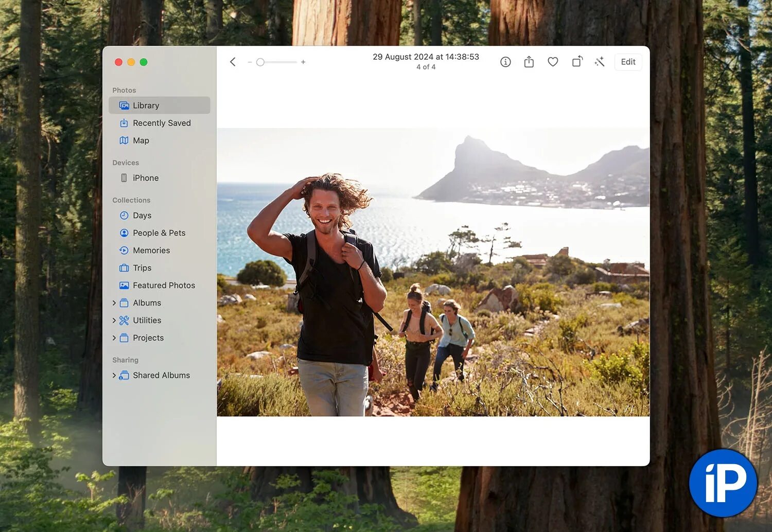Select iPhone under Devices
Screen dimensions: 772x532
146,178
